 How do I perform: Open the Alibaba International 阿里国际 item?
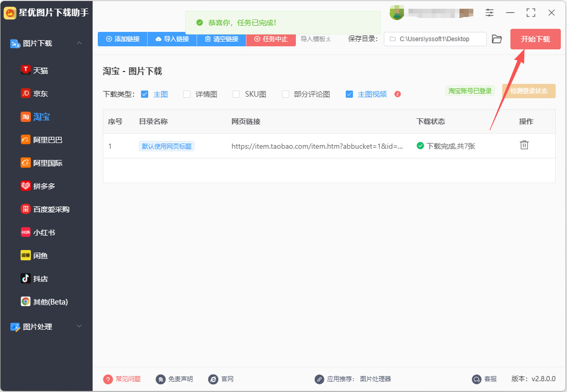(x=42, y=163)
